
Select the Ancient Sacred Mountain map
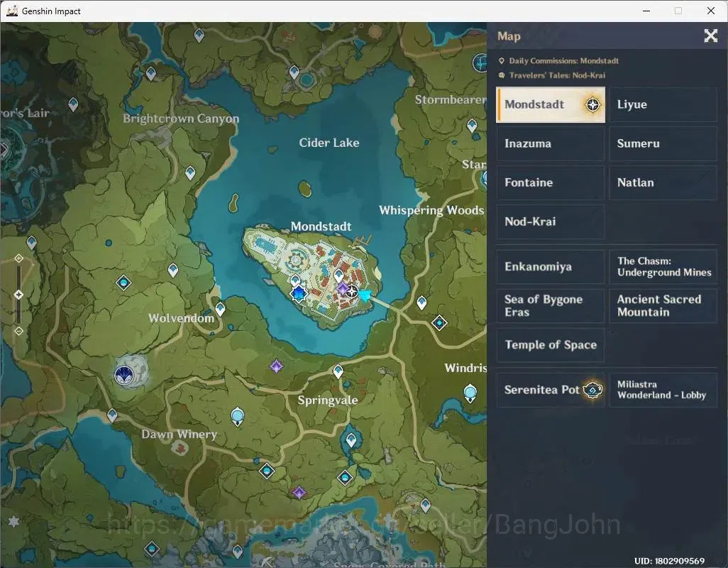(663, 305)
